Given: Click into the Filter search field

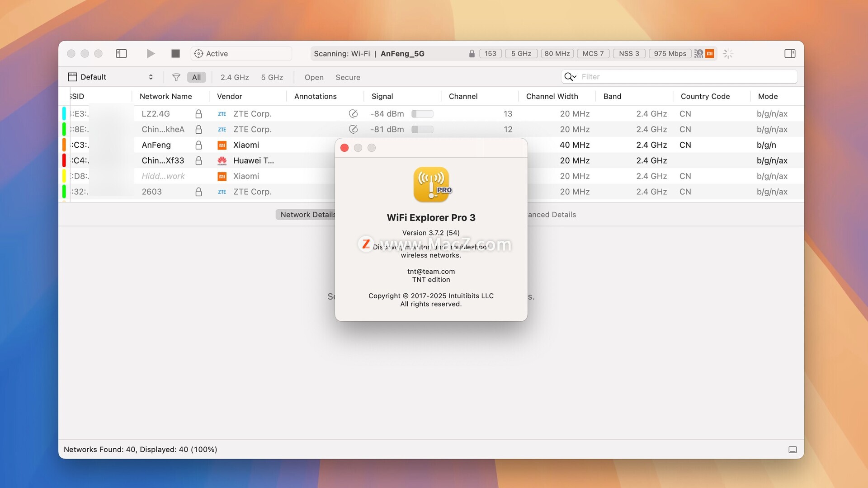Looking at the screenshot, I should 679,77.
